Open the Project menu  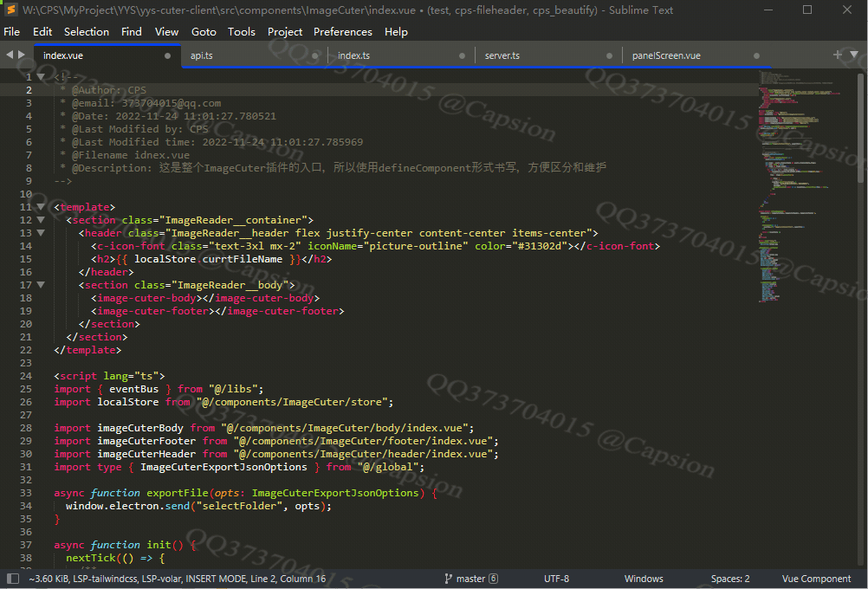(x=284, y=32)
